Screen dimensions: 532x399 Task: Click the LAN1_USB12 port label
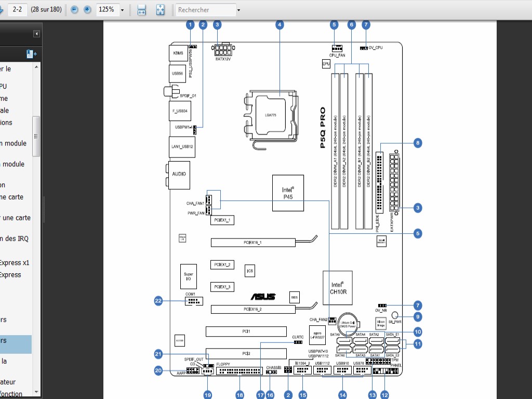coord(182,147)
